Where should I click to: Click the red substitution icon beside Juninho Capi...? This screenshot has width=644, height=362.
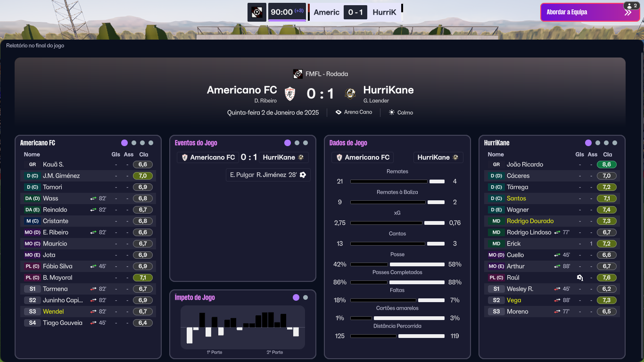[93, 300]
